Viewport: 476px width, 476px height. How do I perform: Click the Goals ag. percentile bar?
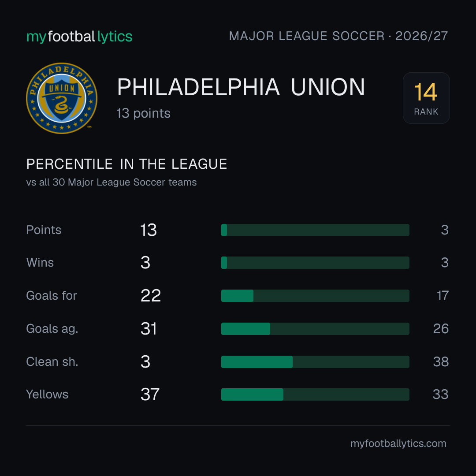point(315,328)
